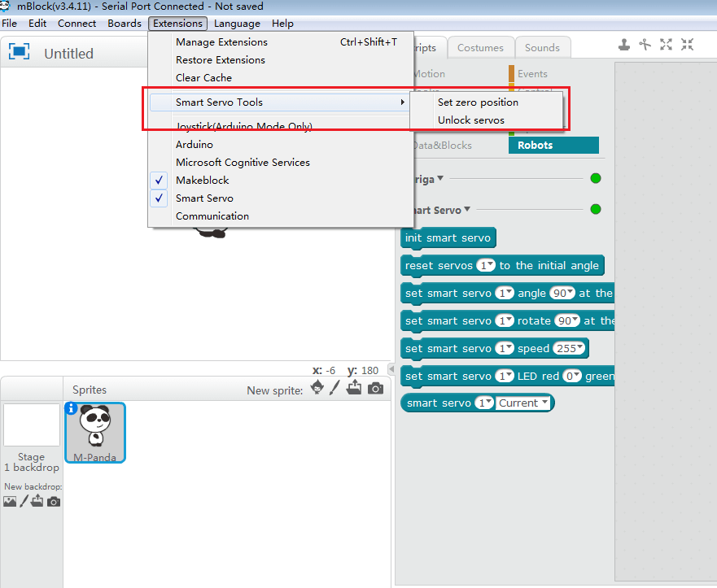Paint new sprite brush icon

click(334, 388)
